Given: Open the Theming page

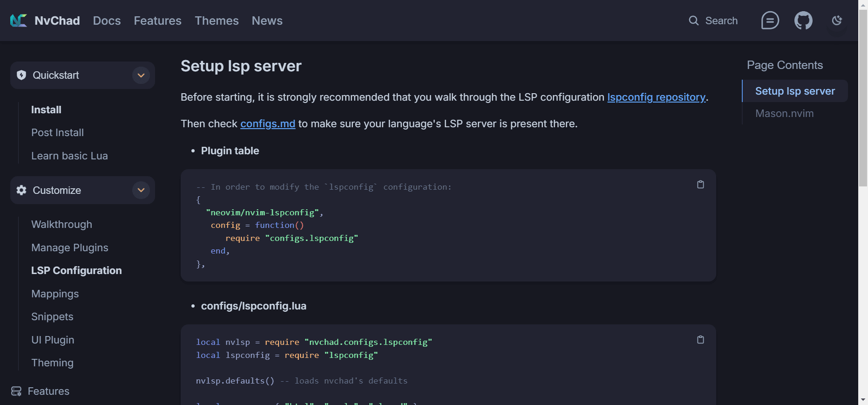Looking at the screenshot, I should click(x=52, y=363).
